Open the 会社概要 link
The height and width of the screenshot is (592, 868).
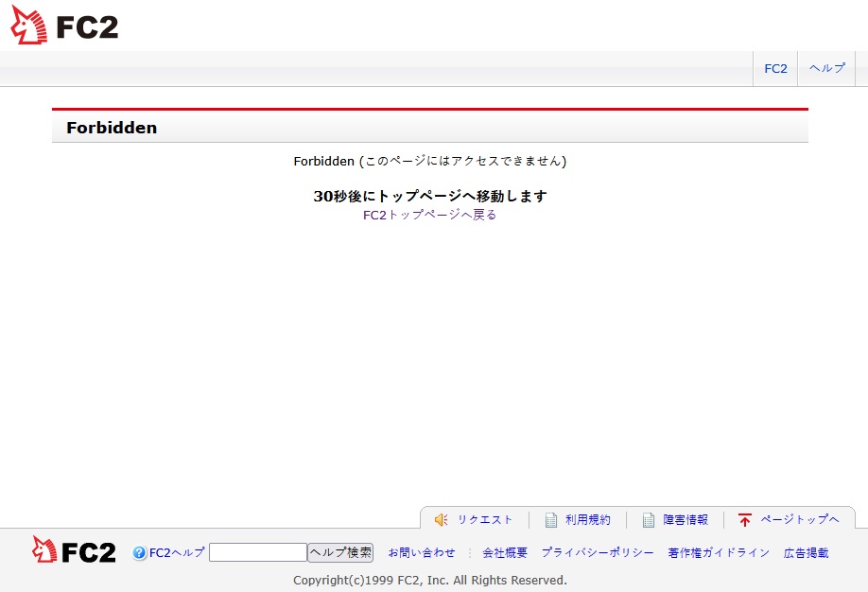[x=505, y=552]
